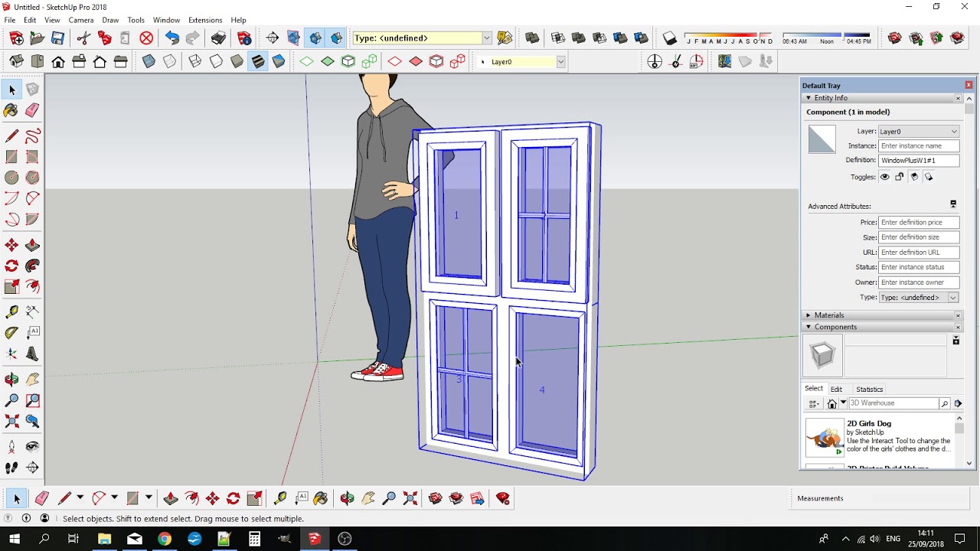980x551 pixels.
Task: Collapse the Entity Info panel
Action: (808, 98)
